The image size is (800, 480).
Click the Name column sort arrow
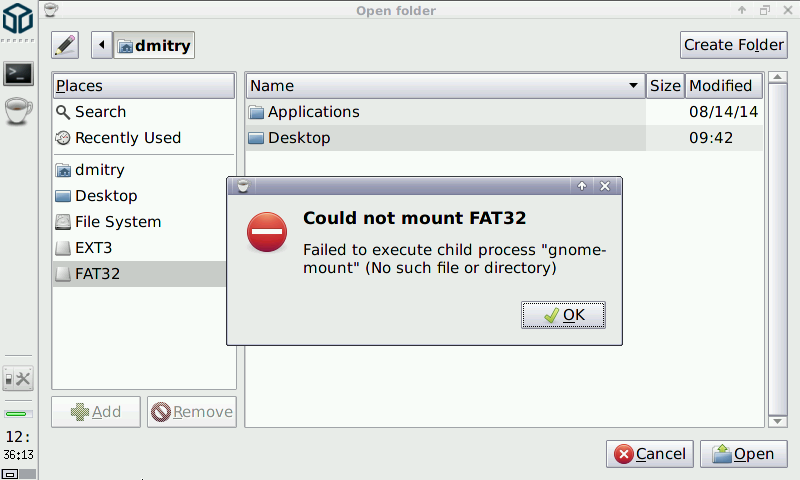[x=633, y=86]
